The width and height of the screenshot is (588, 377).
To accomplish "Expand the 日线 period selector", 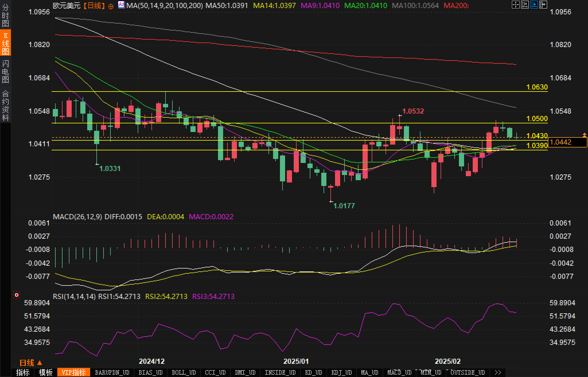I will 31,363.
